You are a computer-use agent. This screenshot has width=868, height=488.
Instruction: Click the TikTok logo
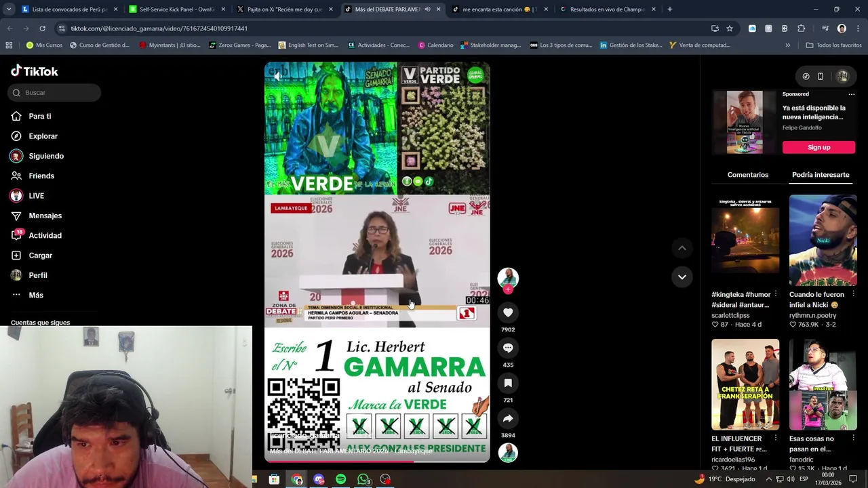[x=35, y=71]
